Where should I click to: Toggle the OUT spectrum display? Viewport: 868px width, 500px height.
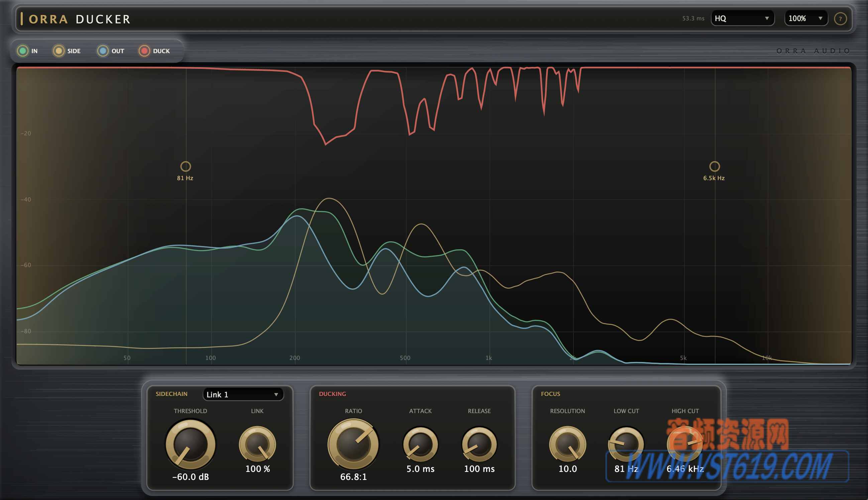(x=103, y=51)
